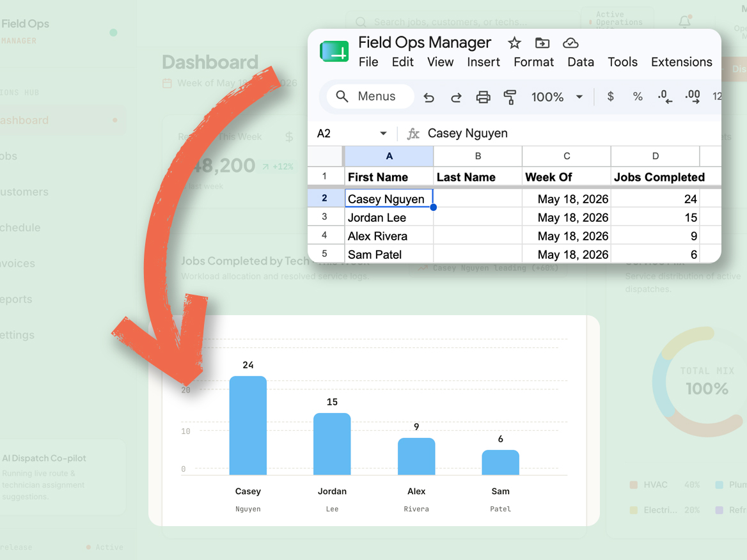Click the search magnifier in dashboard header
Screen dimensions: 747x560
point(361,22)
